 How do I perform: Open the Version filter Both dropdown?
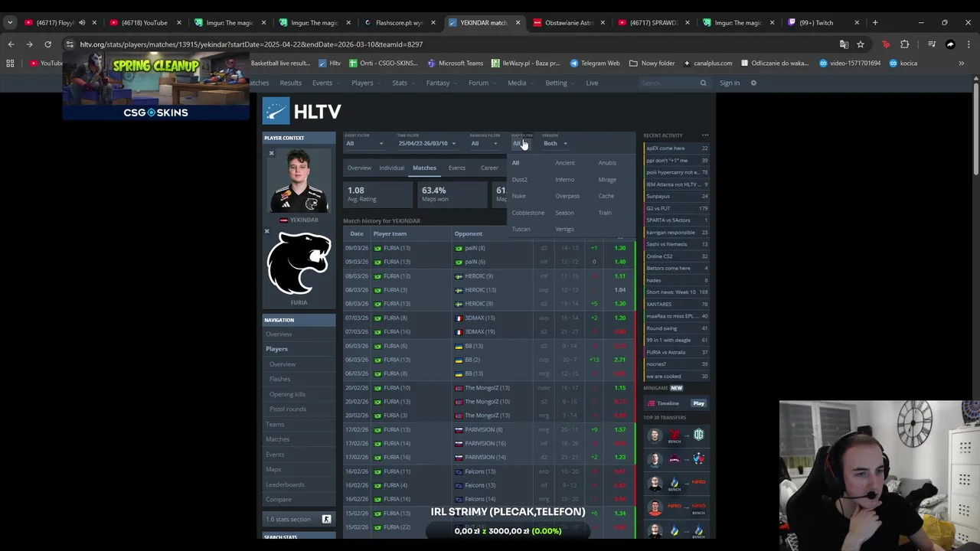[x=555, y=143]
